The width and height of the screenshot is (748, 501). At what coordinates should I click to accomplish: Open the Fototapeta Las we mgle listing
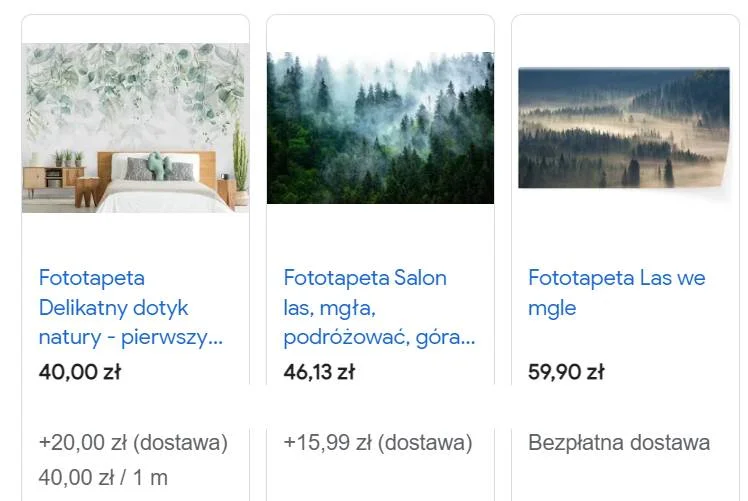point(616,292)
